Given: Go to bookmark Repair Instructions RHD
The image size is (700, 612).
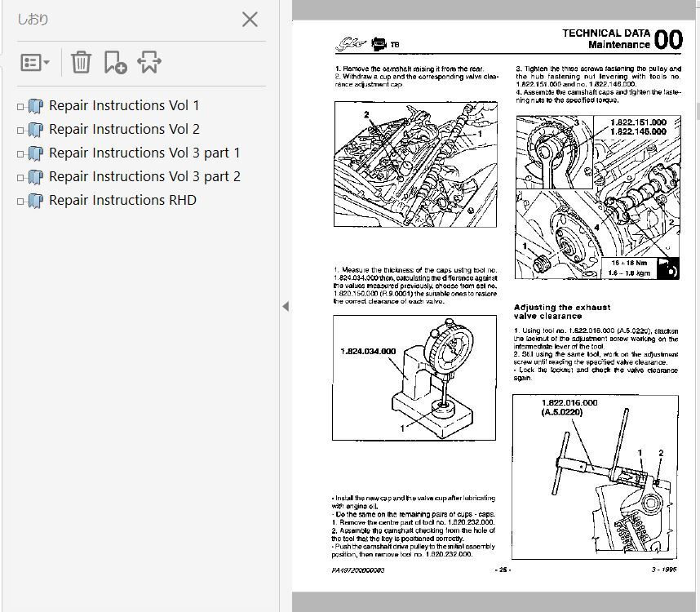Looking at the screenshot, I should [122, 201].
